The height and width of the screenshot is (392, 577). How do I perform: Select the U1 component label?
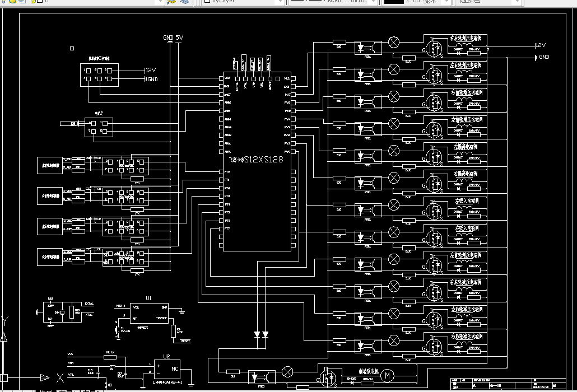[148, 298]
